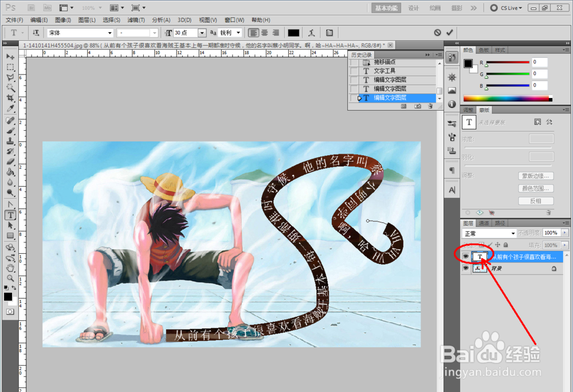Select the History Brush tool
Image resolution: width=573 pixels, height=392 pixels.
10,151
